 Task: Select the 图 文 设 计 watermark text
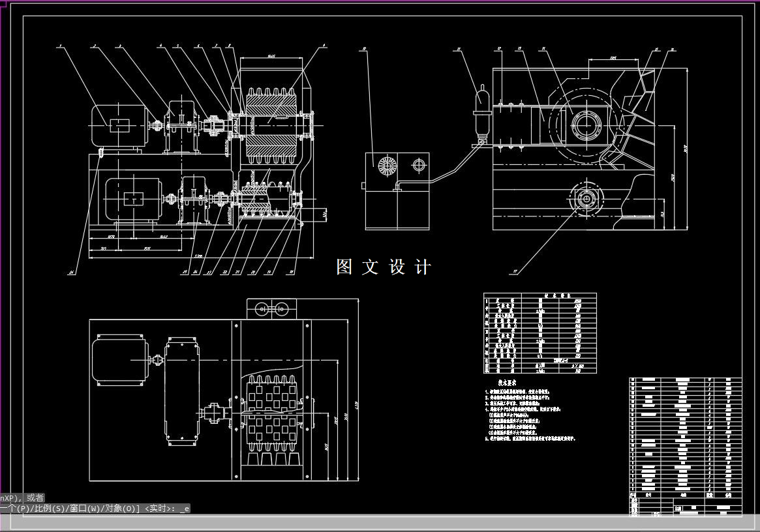[x=383, y=266]
